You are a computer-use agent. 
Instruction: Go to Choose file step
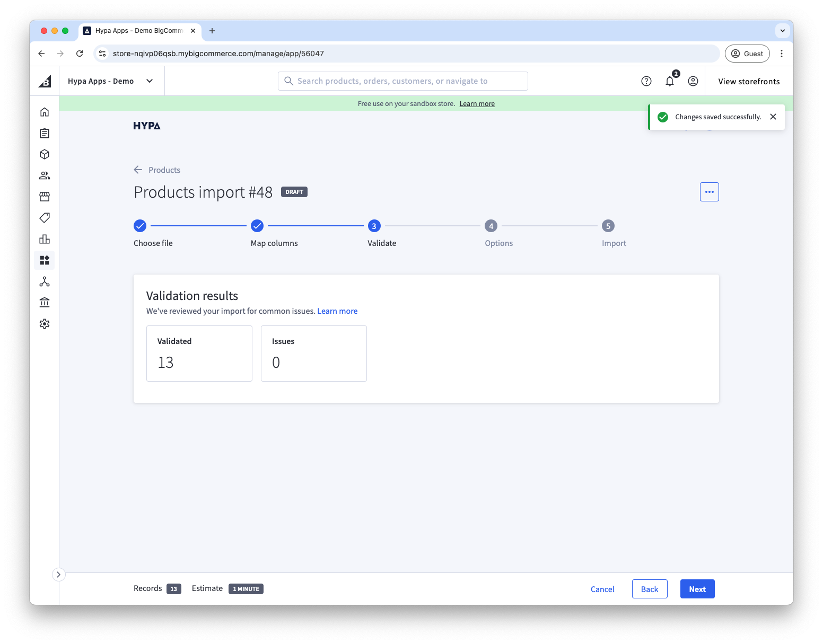pyautogui.click(x=140, y=226)
